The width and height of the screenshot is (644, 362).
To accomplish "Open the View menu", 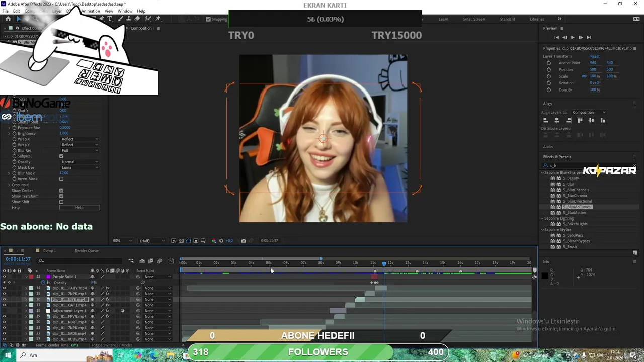I will click(109, 11).
